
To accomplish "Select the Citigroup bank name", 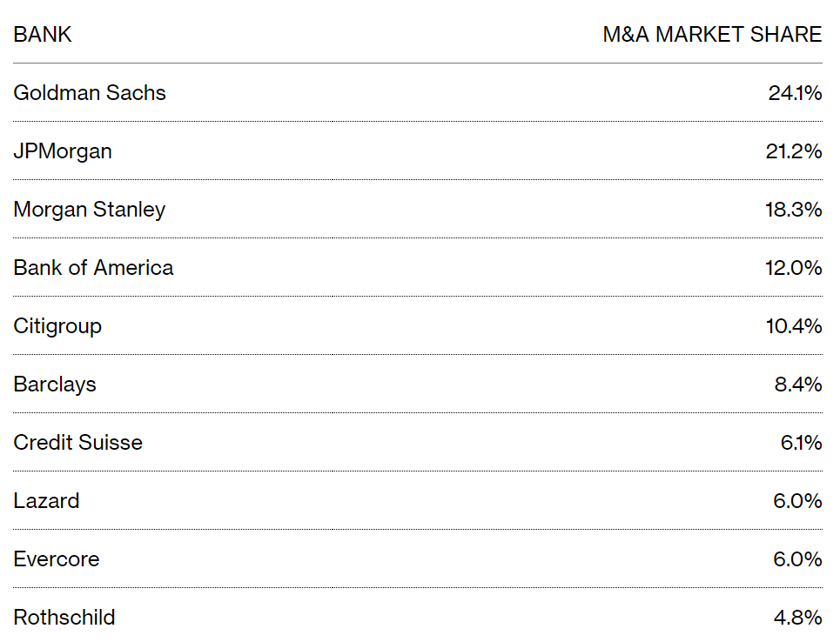I will point(57,326).
